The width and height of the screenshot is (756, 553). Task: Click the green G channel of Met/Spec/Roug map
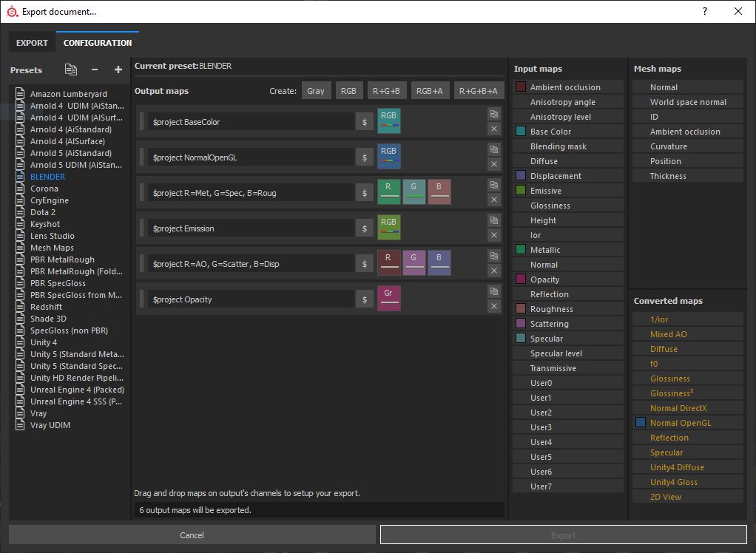pyautogui.click(x=414, y=191)
